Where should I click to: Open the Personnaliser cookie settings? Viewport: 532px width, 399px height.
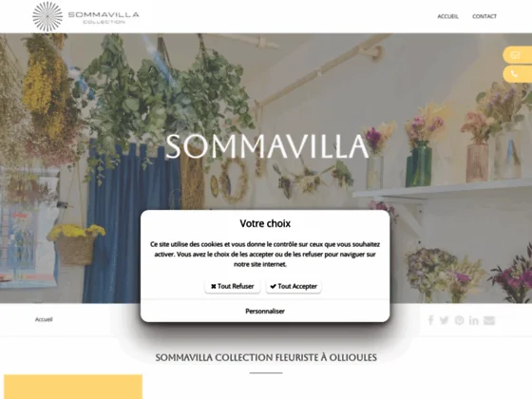point(265,312)
